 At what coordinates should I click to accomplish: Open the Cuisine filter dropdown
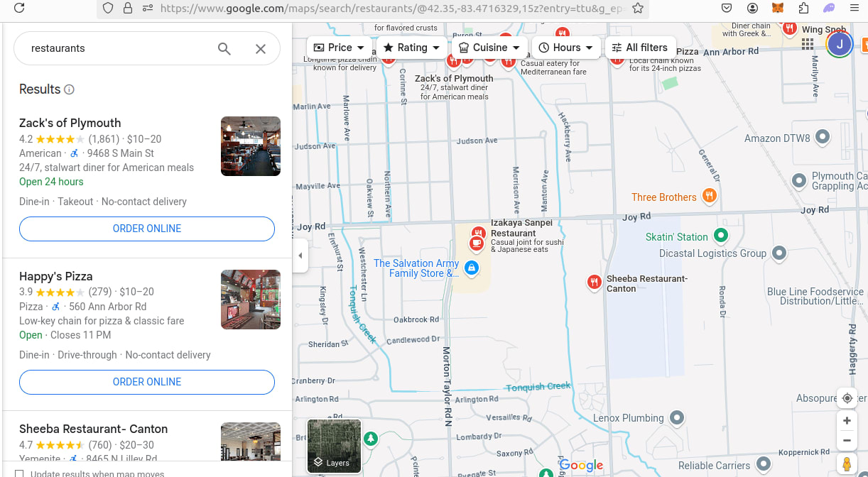coord(490,48)
